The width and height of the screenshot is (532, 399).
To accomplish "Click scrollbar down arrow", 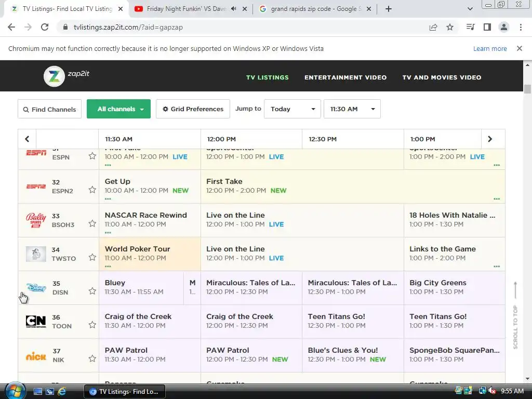I will click(527, 378).
